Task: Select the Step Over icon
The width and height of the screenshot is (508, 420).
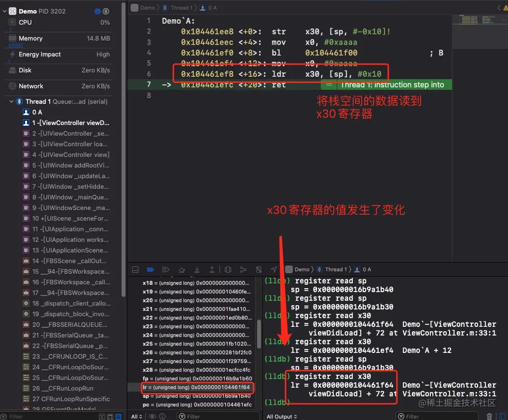Action: point(181,269)
